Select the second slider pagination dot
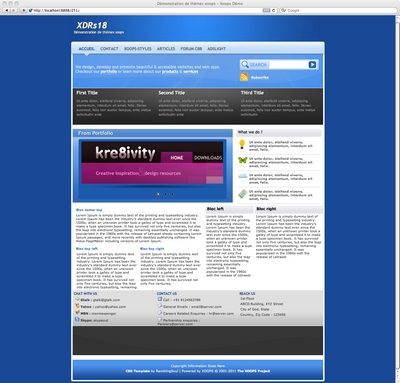Screen dimensions: 400x383 coord(165,194)
